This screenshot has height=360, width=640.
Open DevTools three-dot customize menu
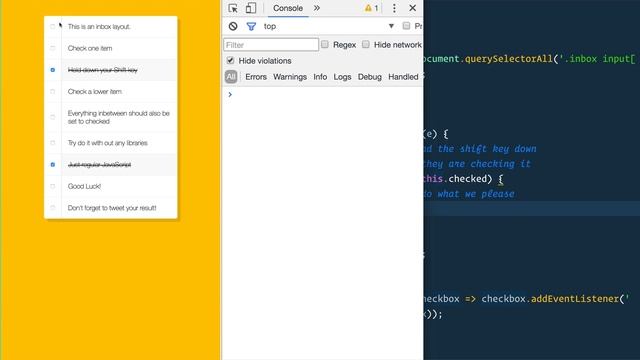(394, 8)
